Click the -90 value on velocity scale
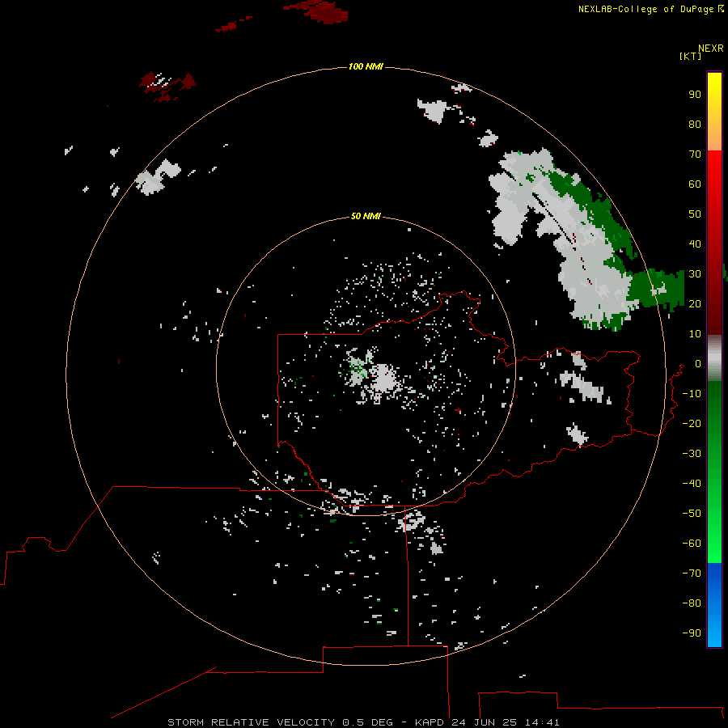The image size is (728, 728). click(692, 633)
